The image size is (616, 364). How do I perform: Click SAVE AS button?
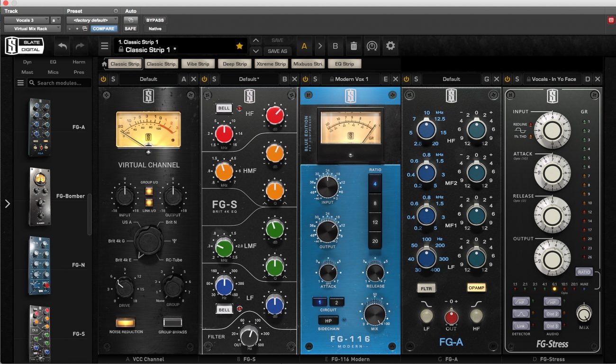[278, 51]
